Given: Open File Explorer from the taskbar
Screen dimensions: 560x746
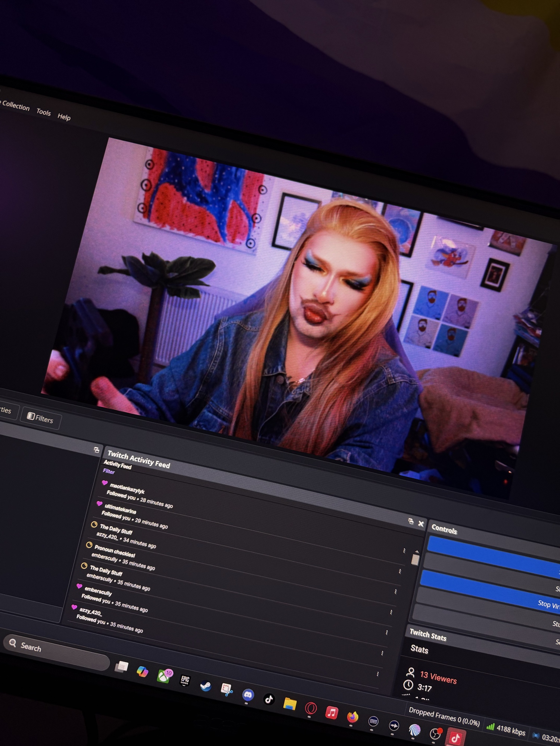Looking at the screenshot, I should [289, 704].
